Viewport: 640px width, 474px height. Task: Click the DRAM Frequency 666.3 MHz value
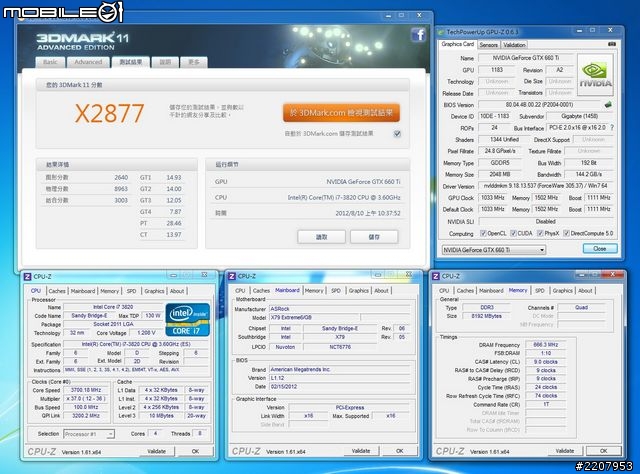546,345
